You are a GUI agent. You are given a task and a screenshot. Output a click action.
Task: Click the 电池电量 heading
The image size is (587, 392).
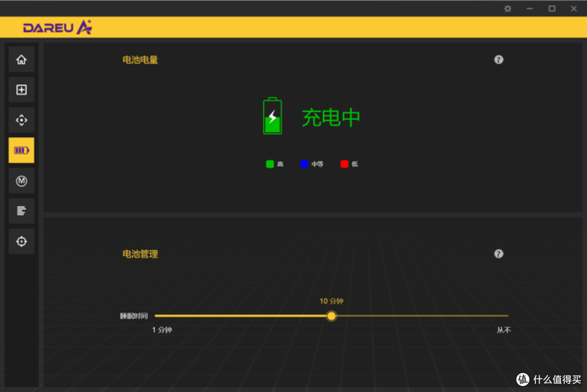click(140, 60)
